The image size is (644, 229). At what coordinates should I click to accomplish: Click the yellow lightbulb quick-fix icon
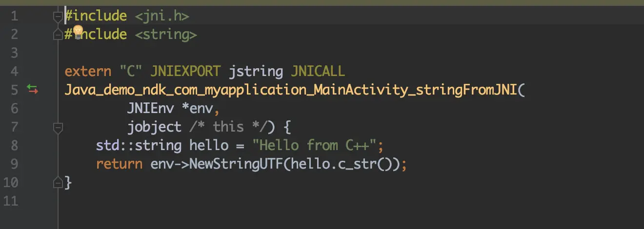(78, 33)
